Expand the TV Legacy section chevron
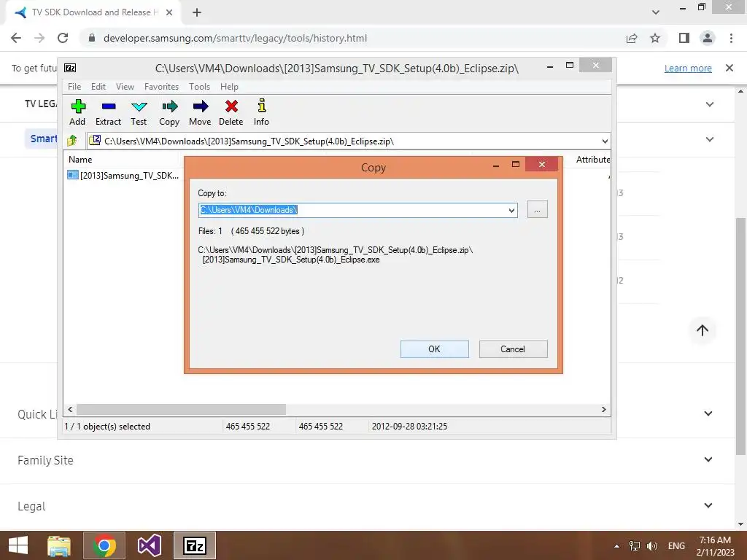 (710, 104)
